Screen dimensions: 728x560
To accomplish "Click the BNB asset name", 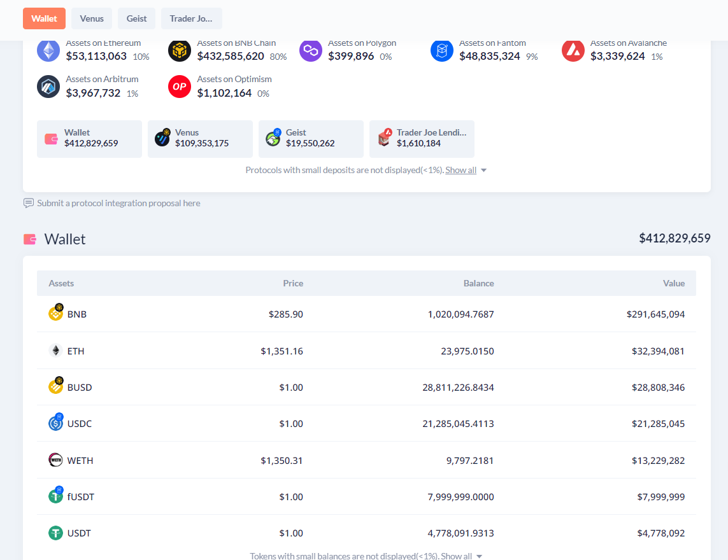I will (77, 314).
